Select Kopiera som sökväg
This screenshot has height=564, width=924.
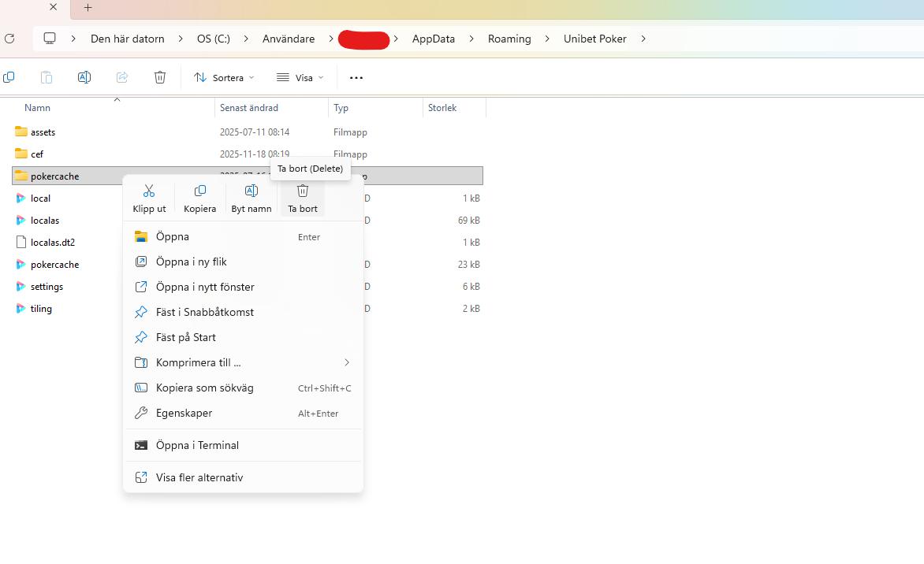[x=204, y=388]
